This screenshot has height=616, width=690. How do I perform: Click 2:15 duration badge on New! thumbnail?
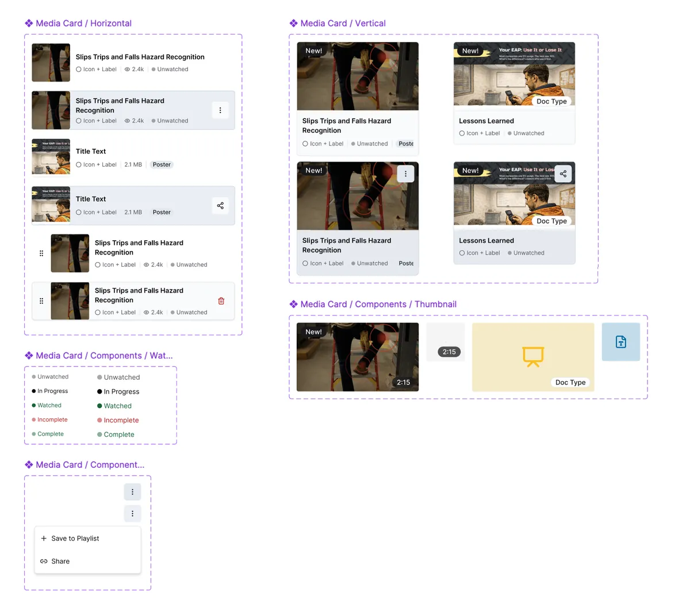click(404, 383)
